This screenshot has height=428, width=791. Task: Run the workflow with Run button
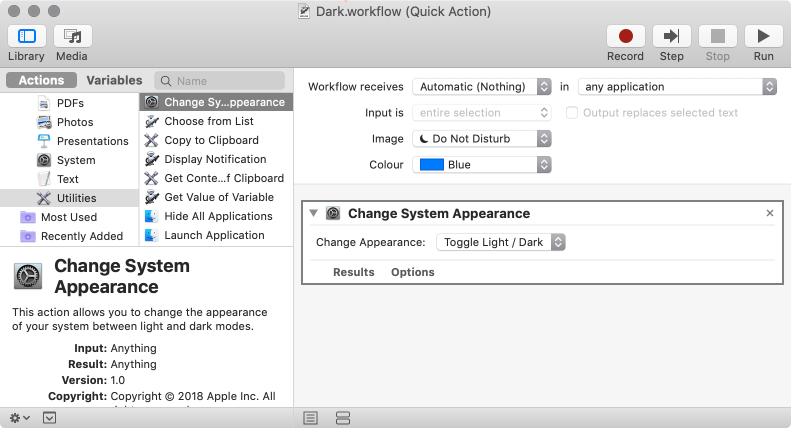click(x=763, y=36)
